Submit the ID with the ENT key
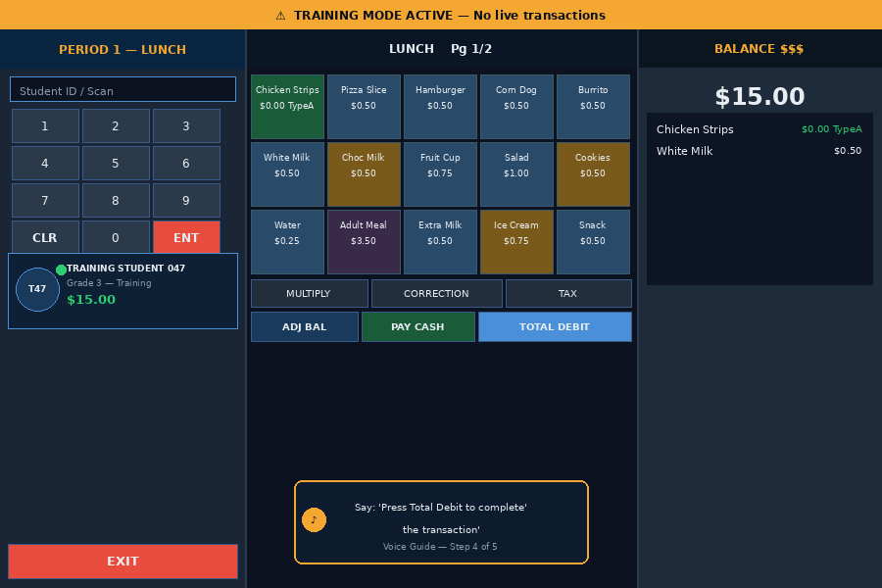 pos(186,237)
